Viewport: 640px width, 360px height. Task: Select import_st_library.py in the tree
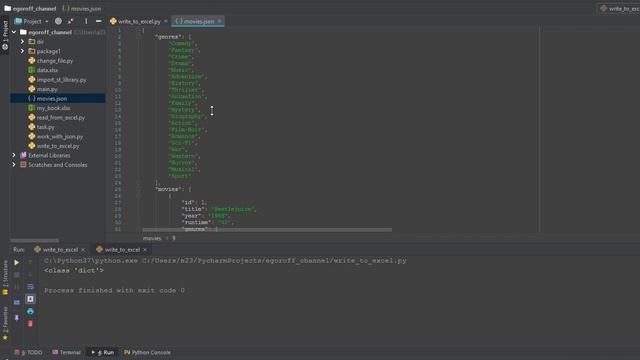tap(61, 80)
